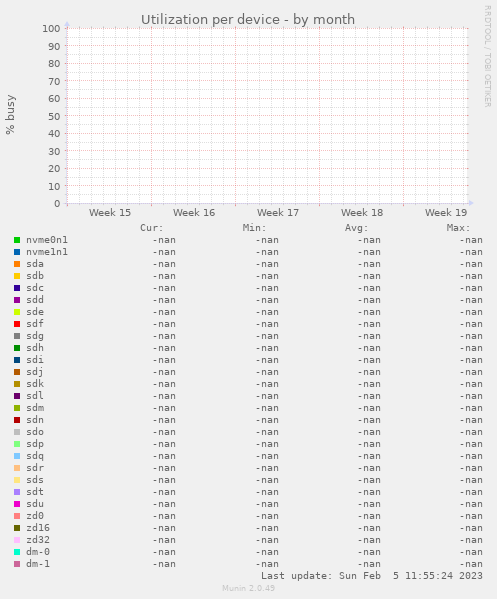Click the gray sdg legend swatch
This screenshot has height=599, width=497.
(x=17, y=336)
